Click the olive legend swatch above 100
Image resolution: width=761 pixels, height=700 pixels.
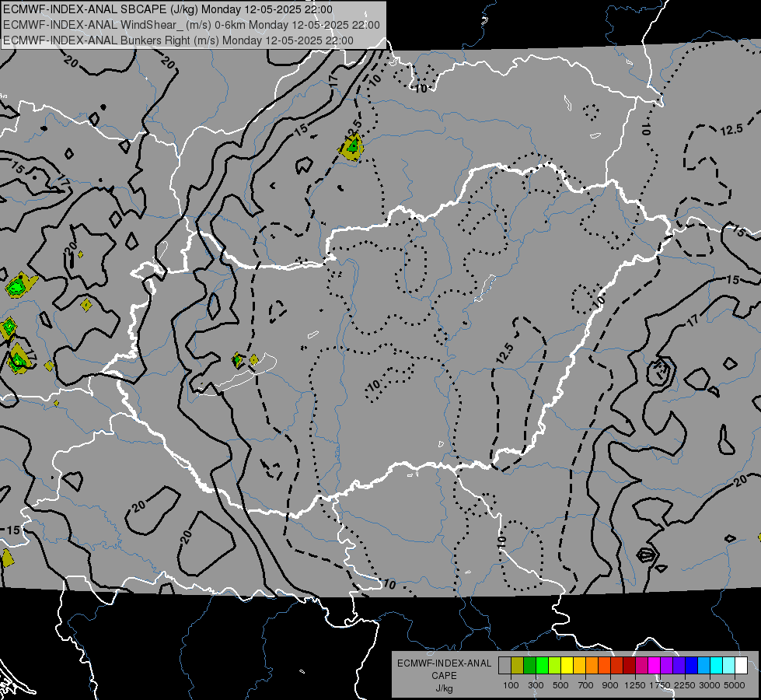point(518,665)
